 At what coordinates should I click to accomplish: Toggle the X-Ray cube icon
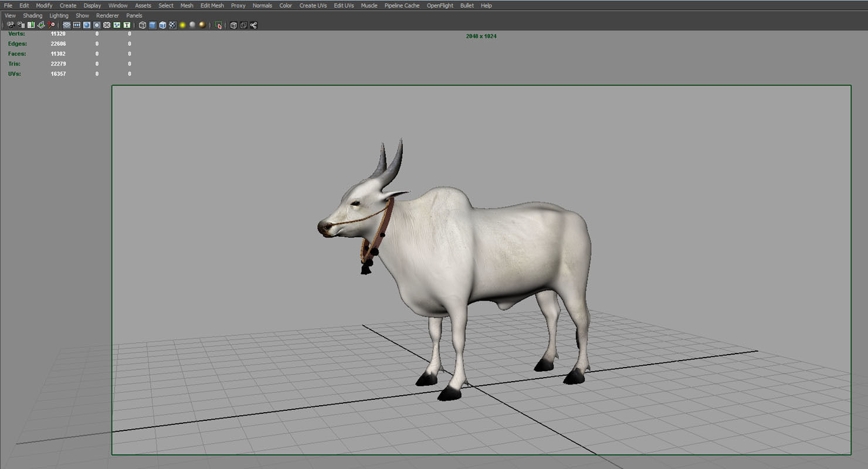click(x=233, y=25)
